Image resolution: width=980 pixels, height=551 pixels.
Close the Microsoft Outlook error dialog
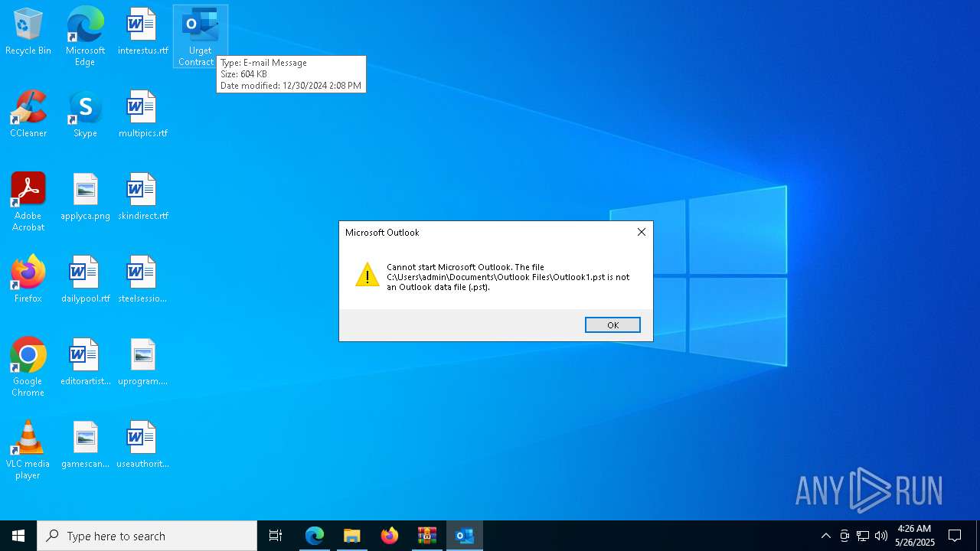click(x=642, y=232)
